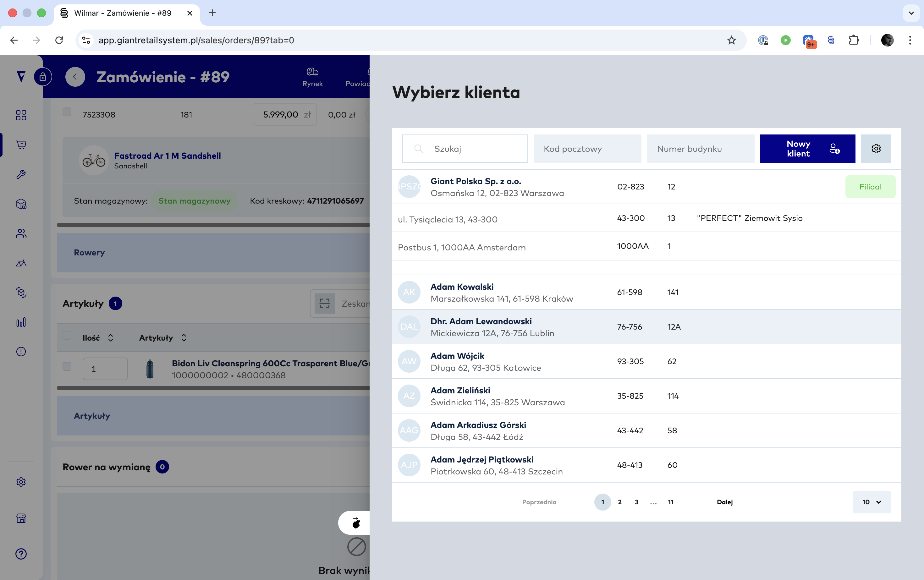Click the Szukaj search field

coord(472,148)
